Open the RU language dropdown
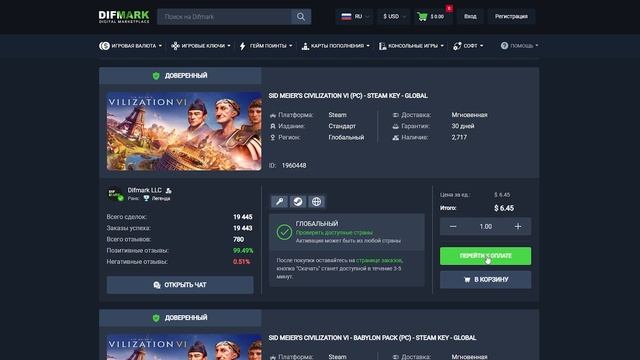The image size is (640, 360). click(x=354, y=17)
